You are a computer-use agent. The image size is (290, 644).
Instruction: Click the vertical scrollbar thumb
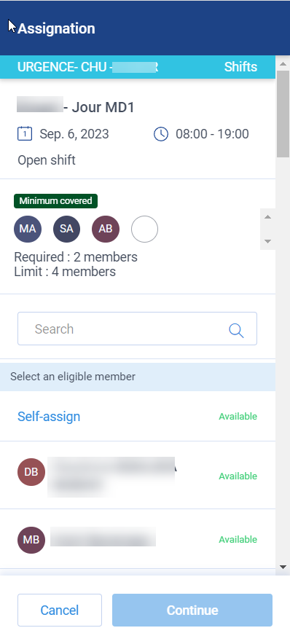point(283,114)
